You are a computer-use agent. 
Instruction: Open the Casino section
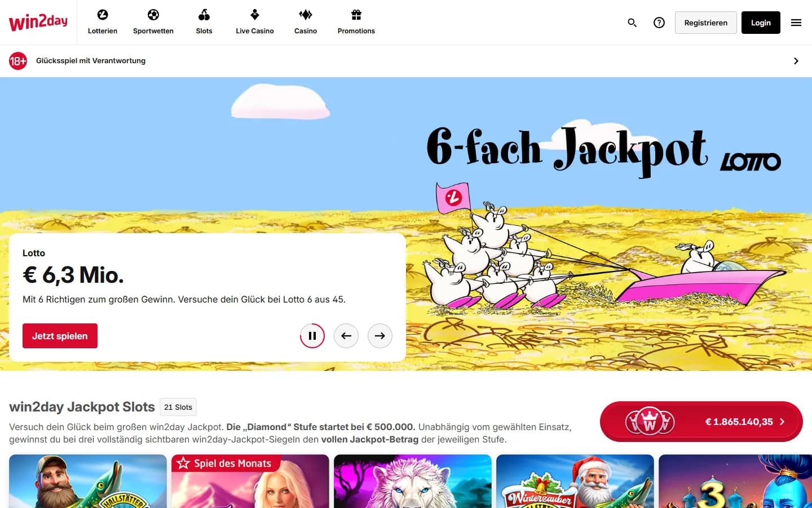[306, 23]
